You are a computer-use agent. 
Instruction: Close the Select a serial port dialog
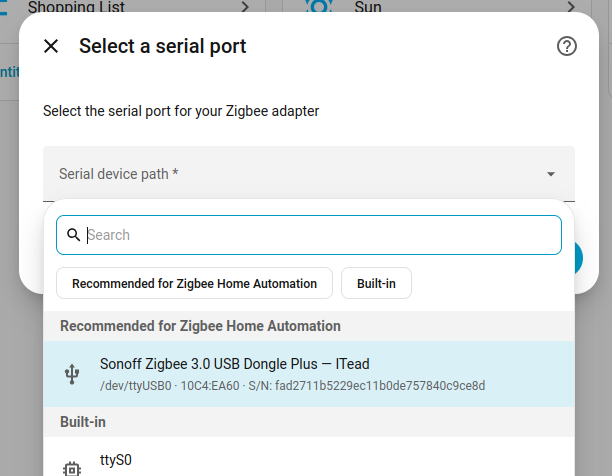(x=51, y=46)
